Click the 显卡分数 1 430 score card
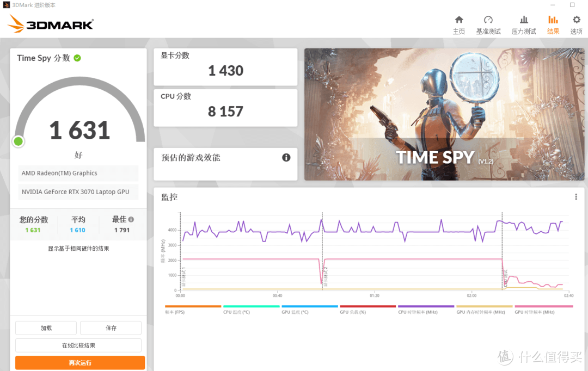Viewport: 588px width, 371px height. [x=225, y=67]
